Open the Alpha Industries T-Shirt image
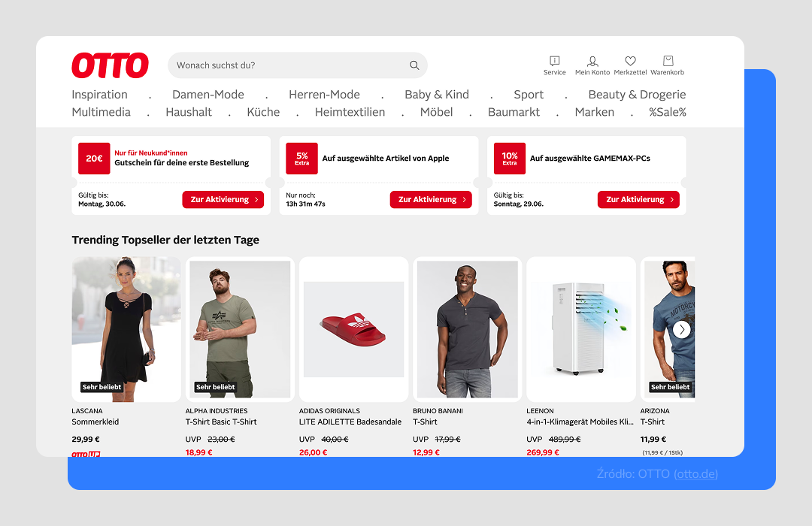Viewport: 812px width, 526px height. coord(240,329)
